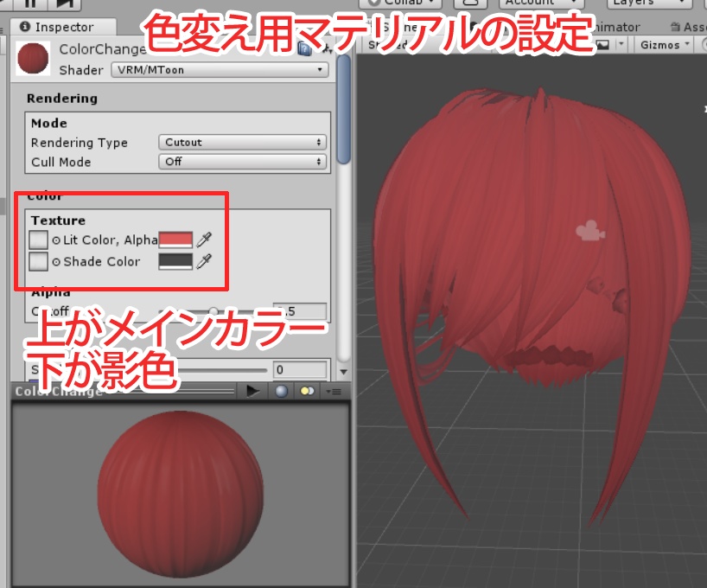Toggle the Scene view effects image icon

[x=602, y=45]
